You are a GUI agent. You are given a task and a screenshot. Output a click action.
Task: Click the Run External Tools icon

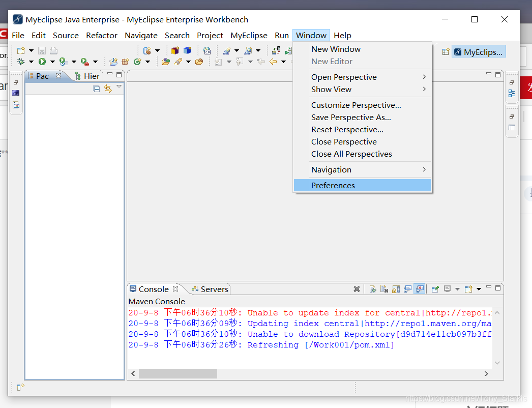pyautogui.click(x=85, y=62)
